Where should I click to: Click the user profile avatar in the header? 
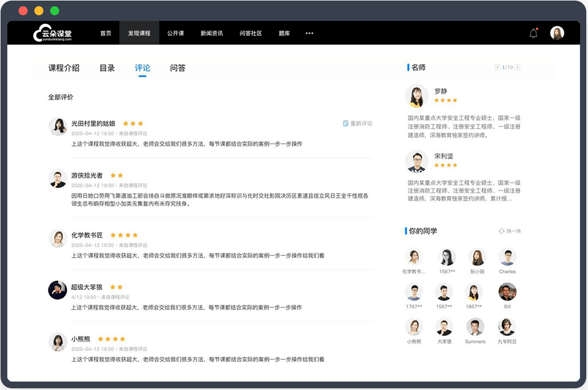click(557, 33)
